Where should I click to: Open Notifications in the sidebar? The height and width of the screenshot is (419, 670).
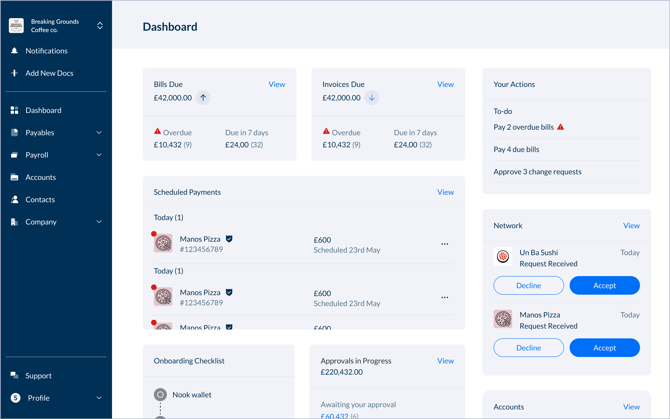click(x=47, y=51)
